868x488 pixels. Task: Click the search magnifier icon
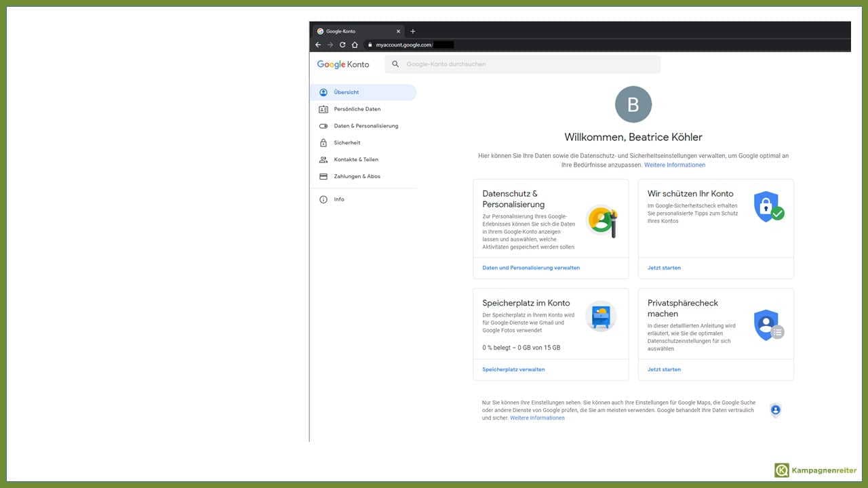[x=395, y=64]
